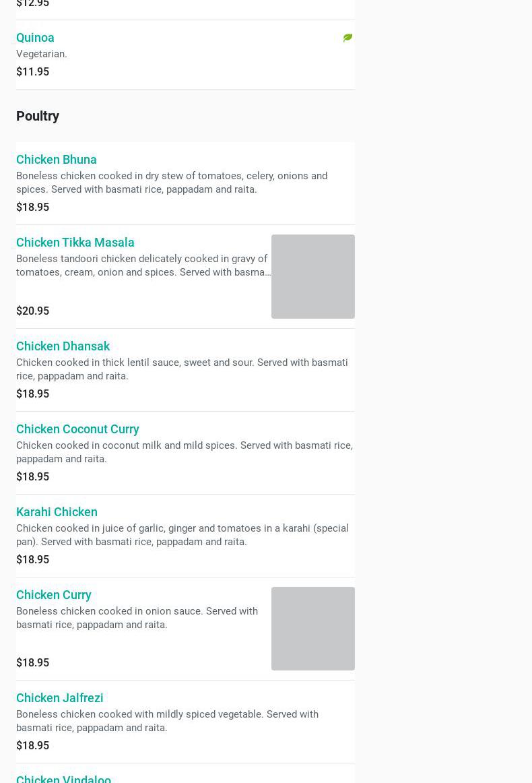The image size is (532, 783).
Task: Click the vegetarian leaf icon beside Quinoa
Action: pyautogui.click(x=347, y=38)
